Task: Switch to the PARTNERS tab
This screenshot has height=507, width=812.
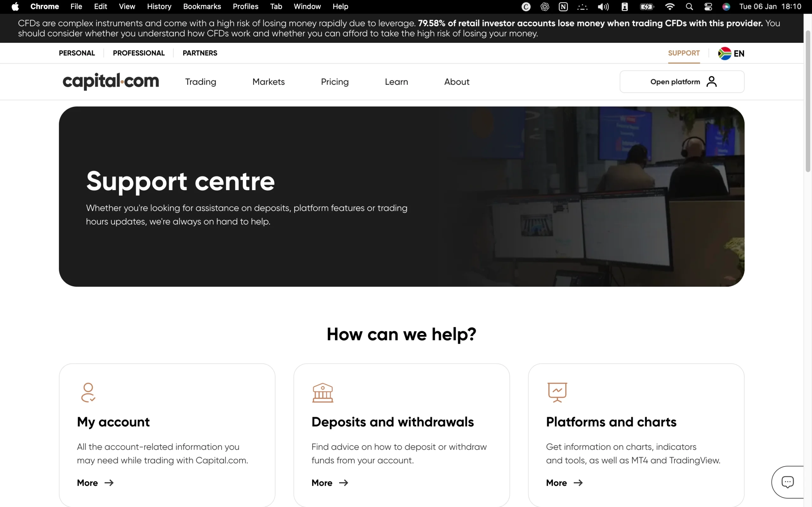Action: (200, 53)
